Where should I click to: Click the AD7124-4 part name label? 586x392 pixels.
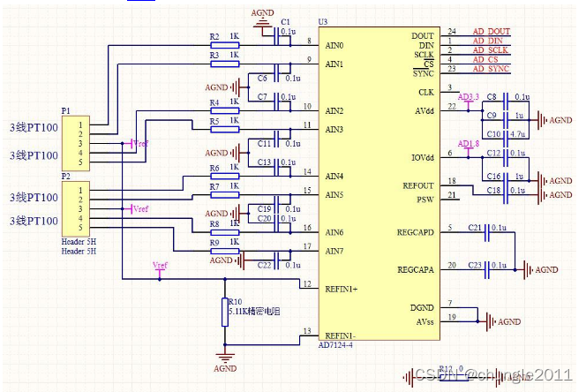(335, 345)
